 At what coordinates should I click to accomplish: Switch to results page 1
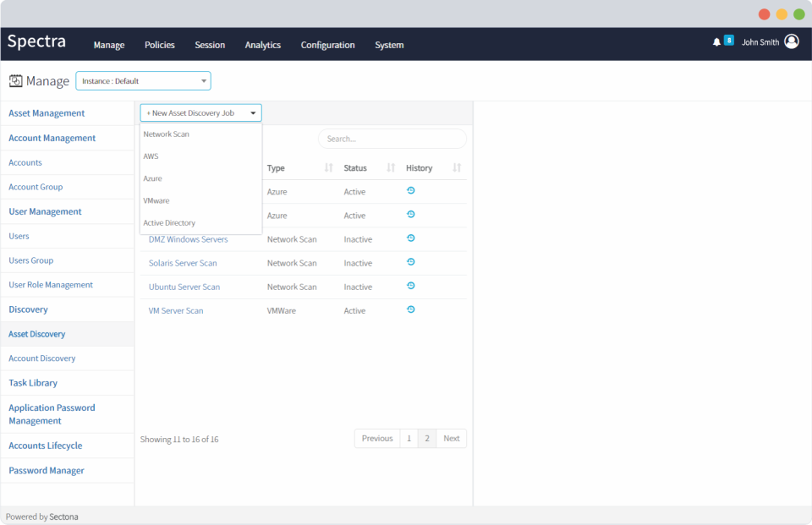click(x=409, y=438)
